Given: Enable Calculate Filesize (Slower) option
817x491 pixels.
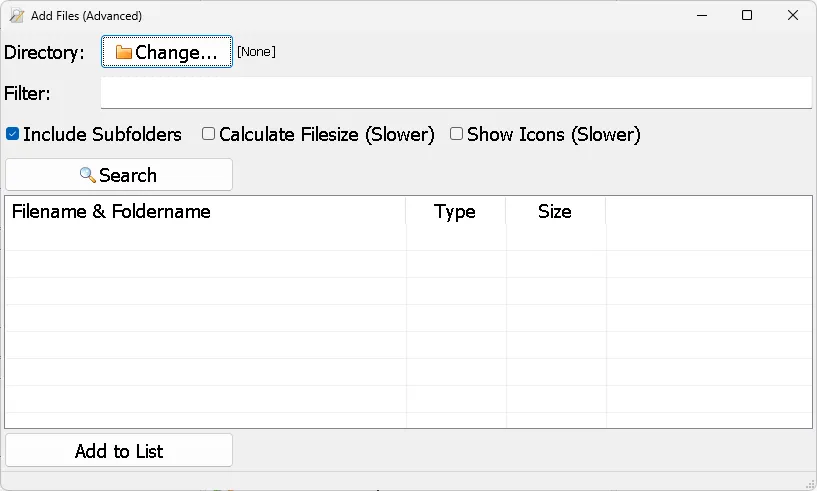Looking at the screenshot, I should coord(209,134).
